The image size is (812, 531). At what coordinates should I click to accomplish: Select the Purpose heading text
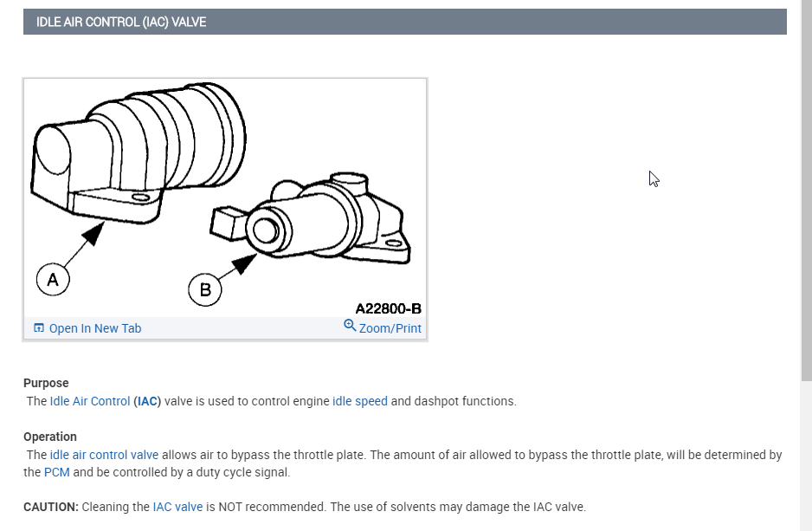pyautogui.click(x=46, y=384)
